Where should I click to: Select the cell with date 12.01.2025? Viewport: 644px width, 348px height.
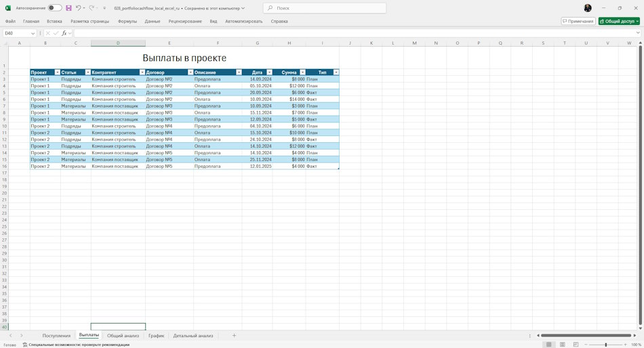click(x=257, y=166)
